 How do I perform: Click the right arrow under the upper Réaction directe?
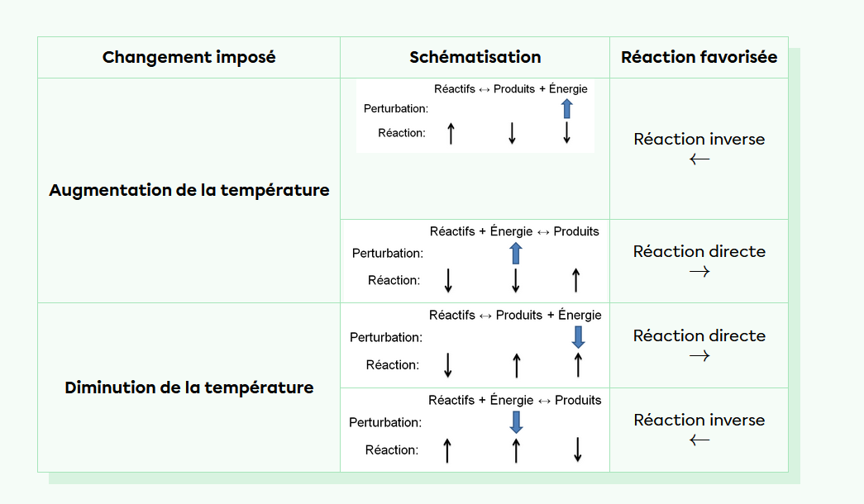[699, 271]
